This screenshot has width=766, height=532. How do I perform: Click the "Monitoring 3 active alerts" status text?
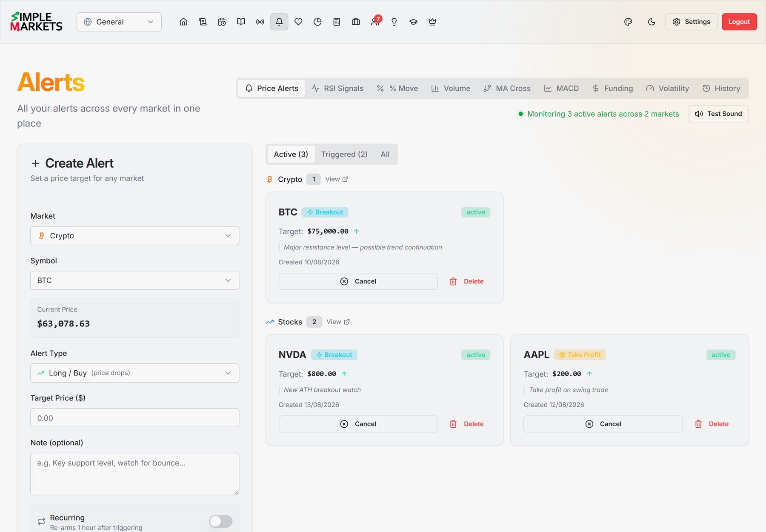(603, 114)
